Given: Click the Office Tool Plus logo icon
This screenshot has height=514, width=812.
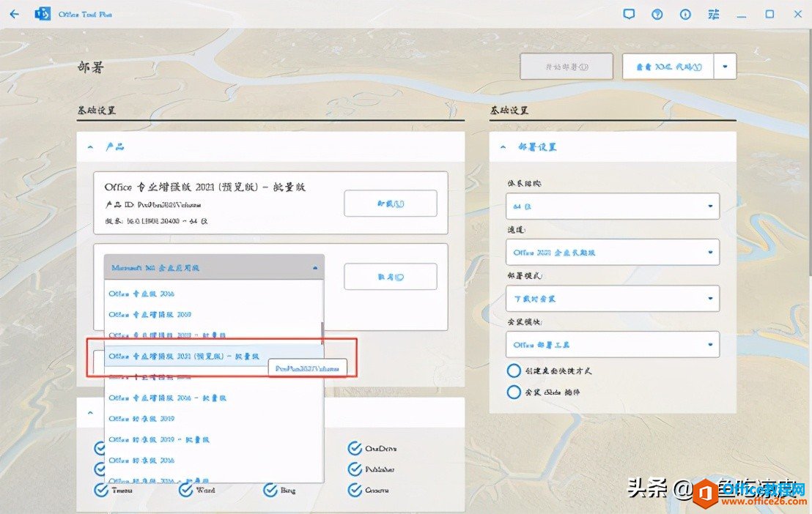Looking at the screenshot, I should point(42,13).
